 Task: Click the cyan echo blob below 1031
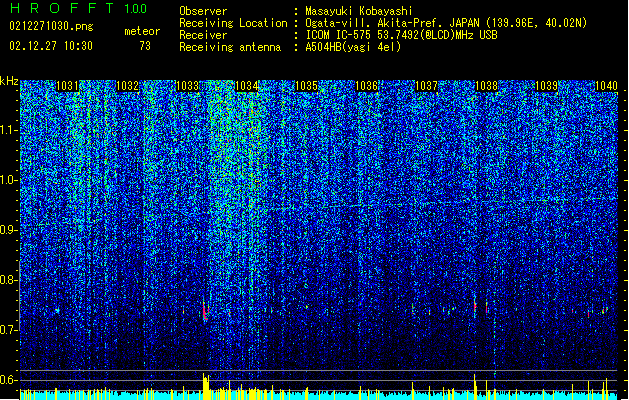click(57, 310)
